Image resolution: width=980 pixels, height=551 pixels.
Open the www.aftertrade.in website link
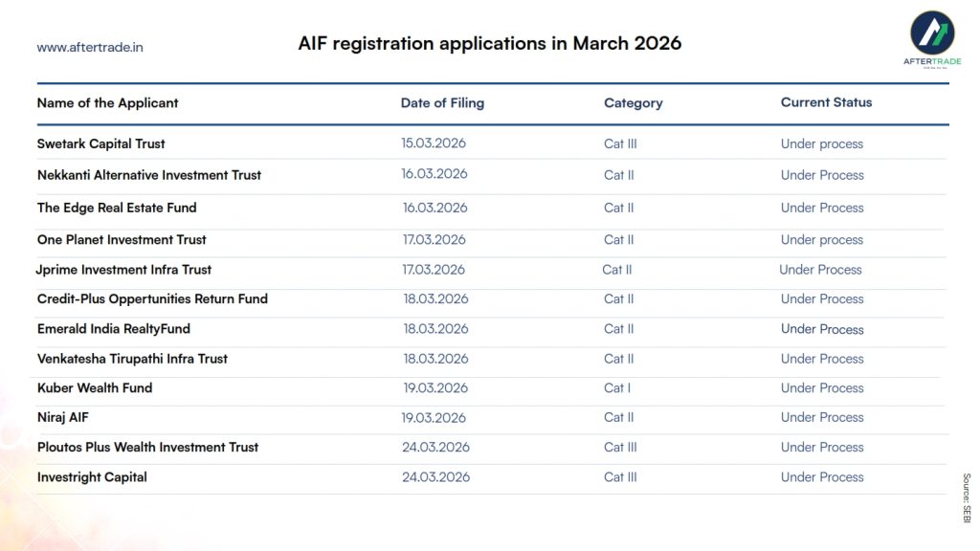[90, 47]
